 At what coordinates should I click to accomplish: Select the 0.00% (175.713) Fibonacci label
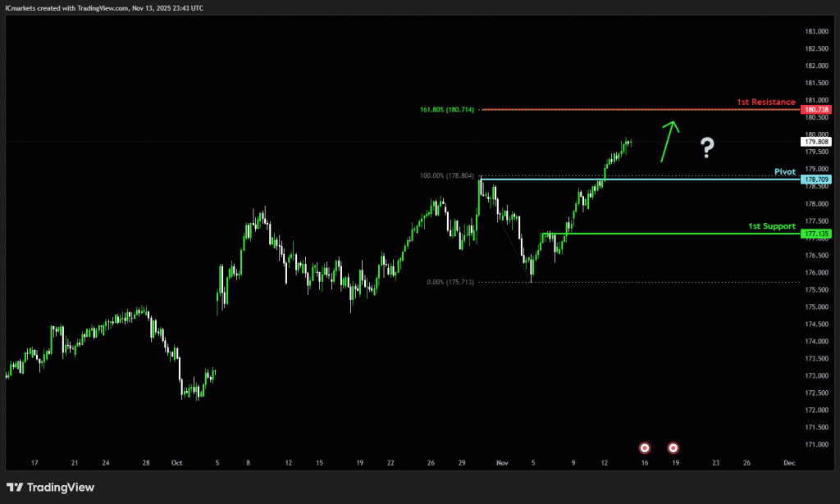point(450,282)
